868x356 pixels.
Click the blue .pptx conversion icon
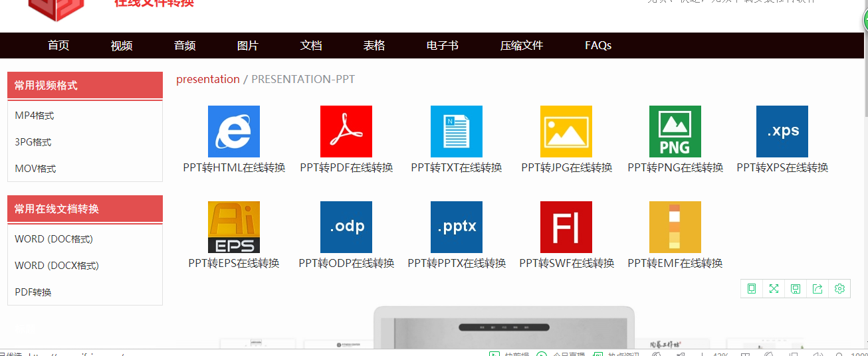pyautogui.click(x=457, y=227)
